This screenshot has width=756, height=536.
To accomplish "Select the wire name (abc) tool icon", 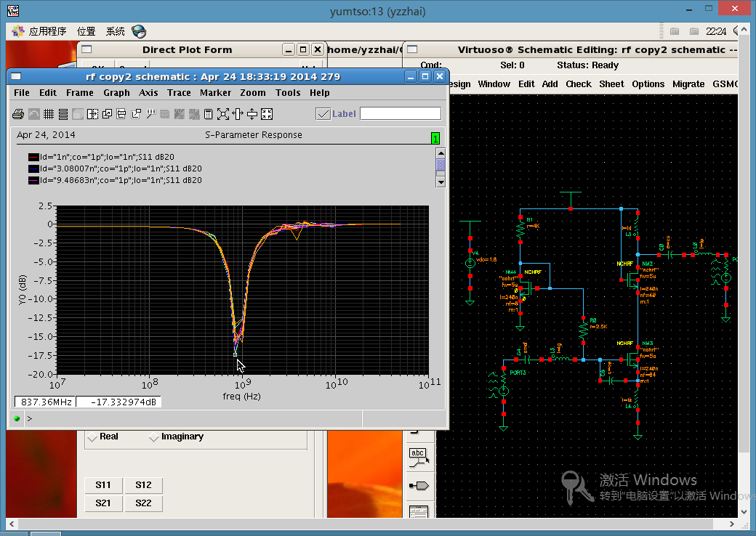I will point(418,456).
